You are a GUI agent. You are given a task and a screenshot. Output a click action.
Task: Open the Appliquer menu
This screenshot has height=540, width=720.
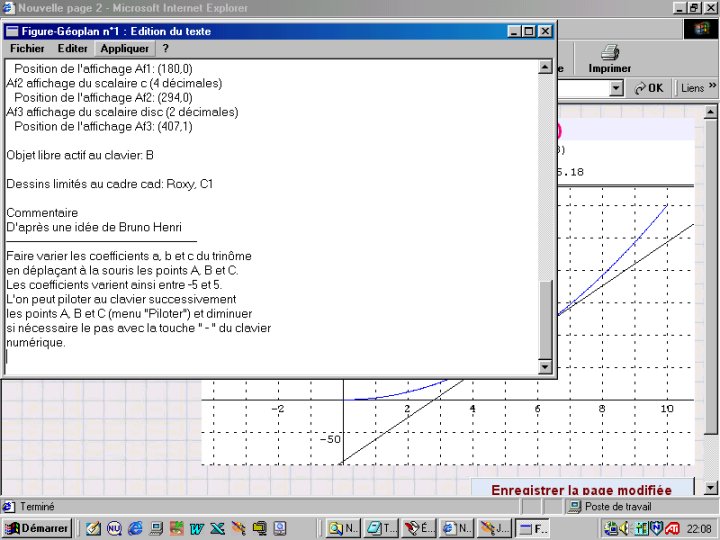point(124,48)
